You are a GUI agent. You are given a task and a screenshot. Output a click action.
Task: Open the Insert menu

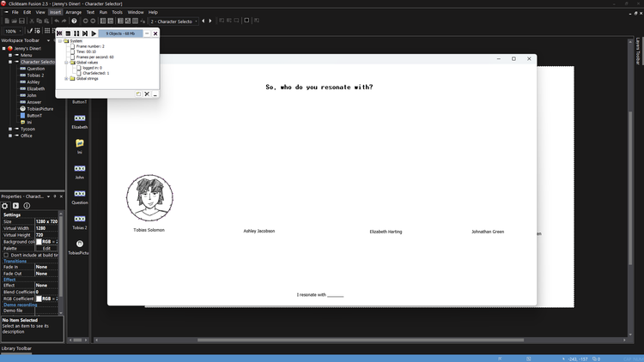(x=55, y=12)
